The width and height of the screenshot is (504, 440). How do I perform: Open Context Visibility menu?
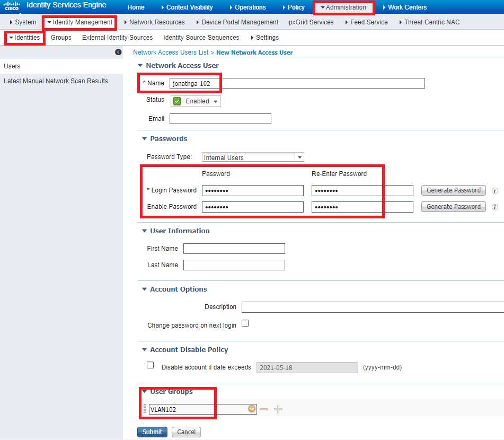187,7
